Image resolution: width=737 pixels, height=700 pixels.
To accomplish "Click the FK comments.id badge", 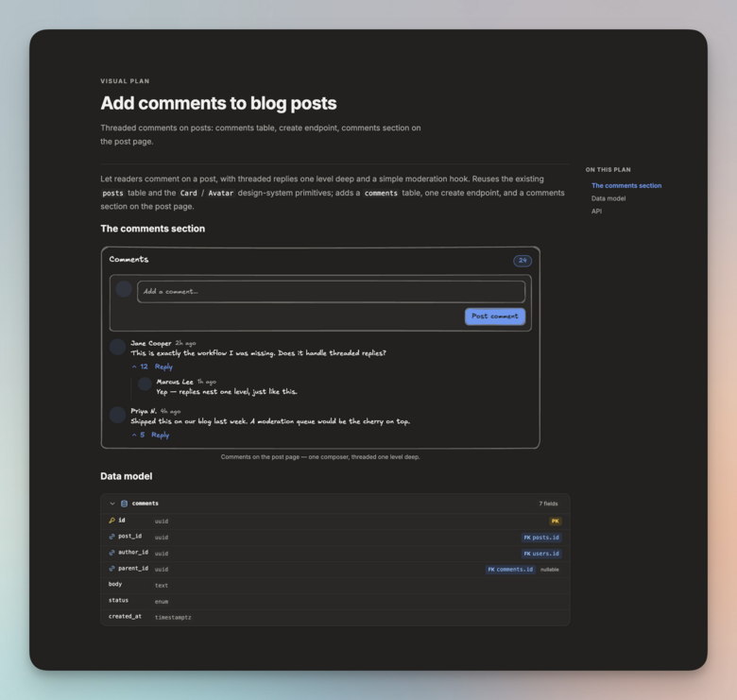I will tap(510, 570).
